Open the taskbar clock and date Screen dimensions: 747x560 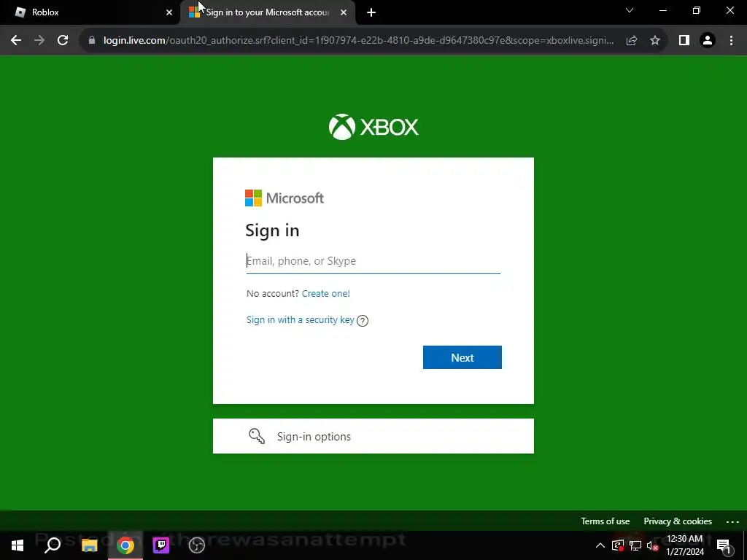pyautogui.click(x=684, y=545)
